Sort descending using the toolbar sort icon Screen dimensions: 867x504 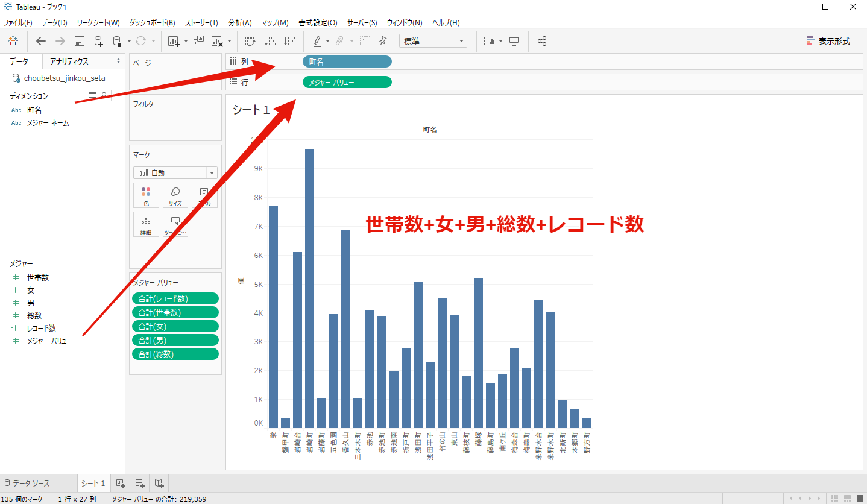(x=289, y=41)
